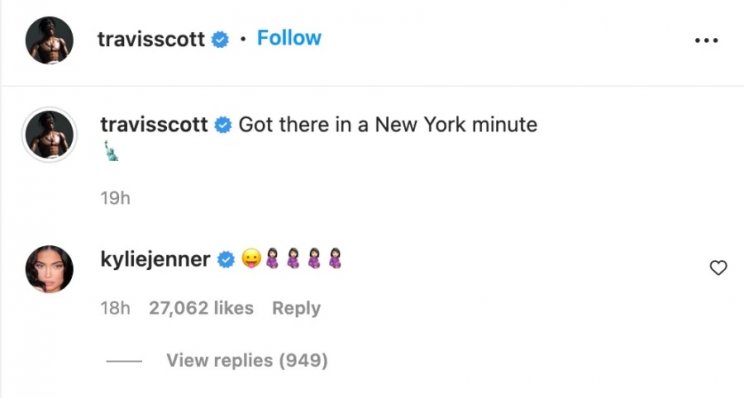
Task: Open the travisscott username in the header
Action: pyautogui.click(x=151, y=39)
